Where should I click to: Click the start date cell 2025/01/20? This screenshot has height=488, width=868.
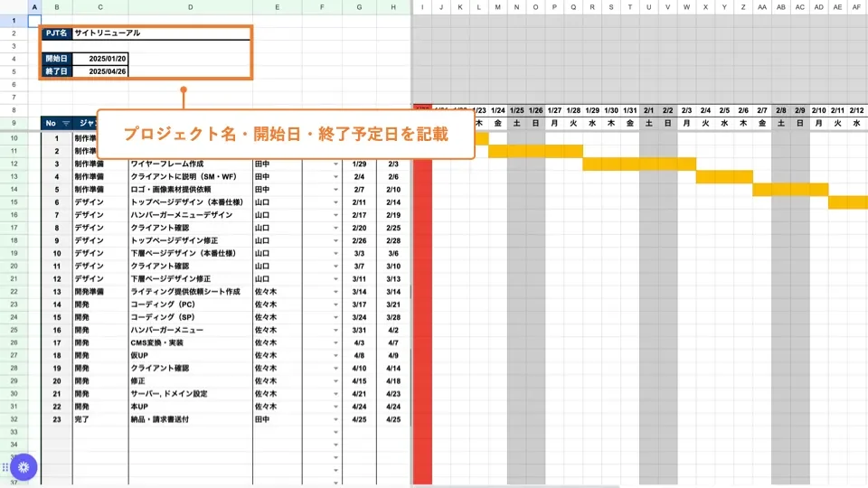(x=100, y=58)
